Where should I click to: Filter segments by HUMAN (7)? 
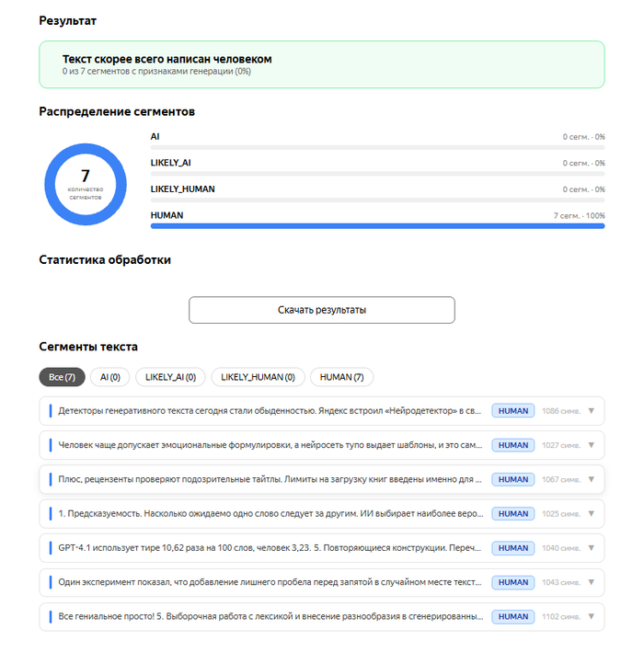pos(341,377)
